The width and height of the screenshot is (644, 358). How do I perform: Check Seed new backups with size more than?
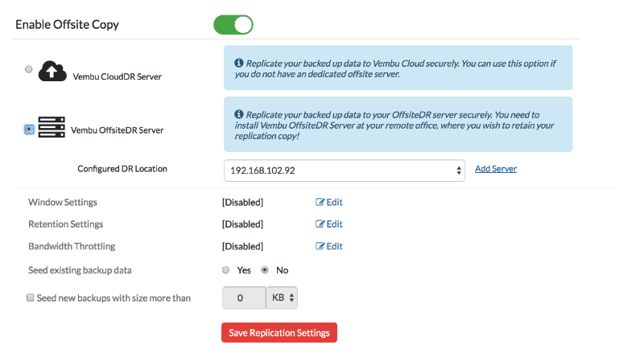point(31,298)
